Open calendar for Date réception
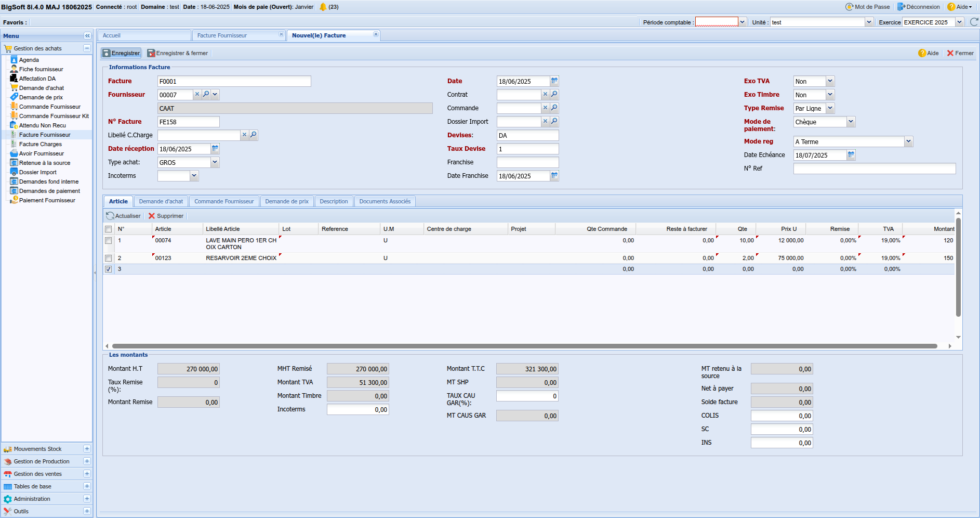 tap(215, 149)
